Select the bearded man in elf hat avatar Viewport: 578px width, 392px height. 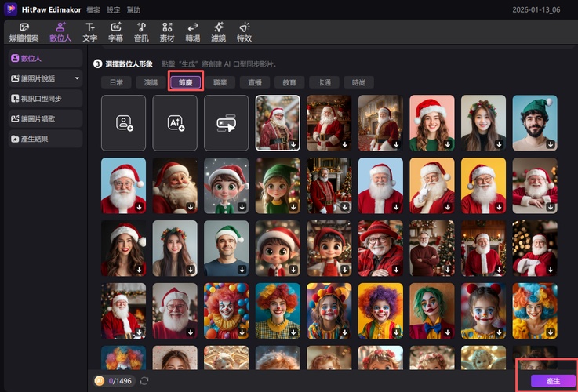[x=534, y=122]
